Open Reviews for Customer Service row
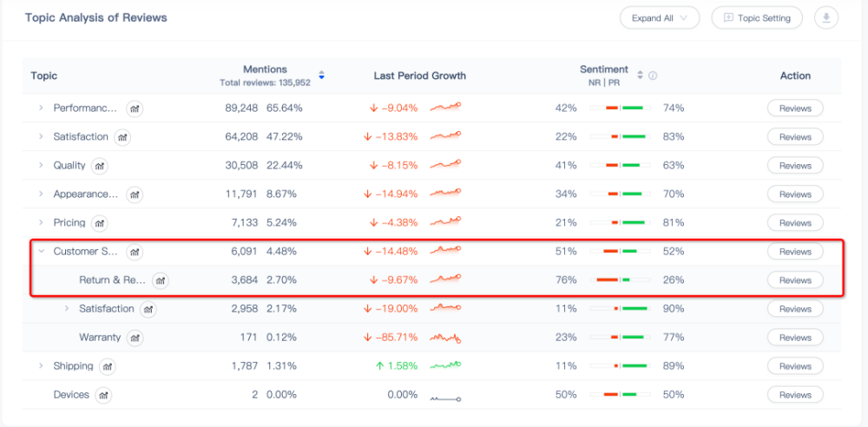Image resolution: width=868 pixels, height=427 pixels. 795,252
